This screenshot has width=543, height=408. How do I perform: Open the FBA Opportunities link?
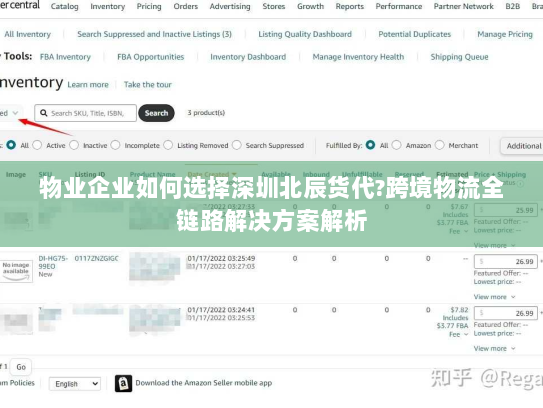pyautogui.click(x=151, y=57)
